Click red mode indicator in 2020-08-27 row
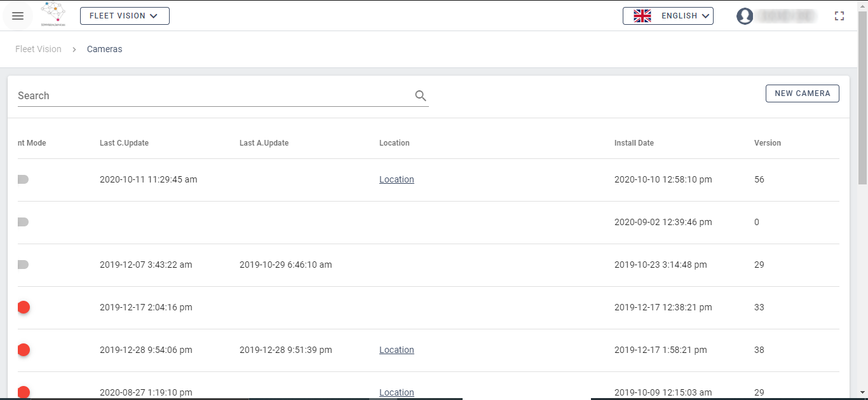This screenshot has width=868, height=400. 24,392
